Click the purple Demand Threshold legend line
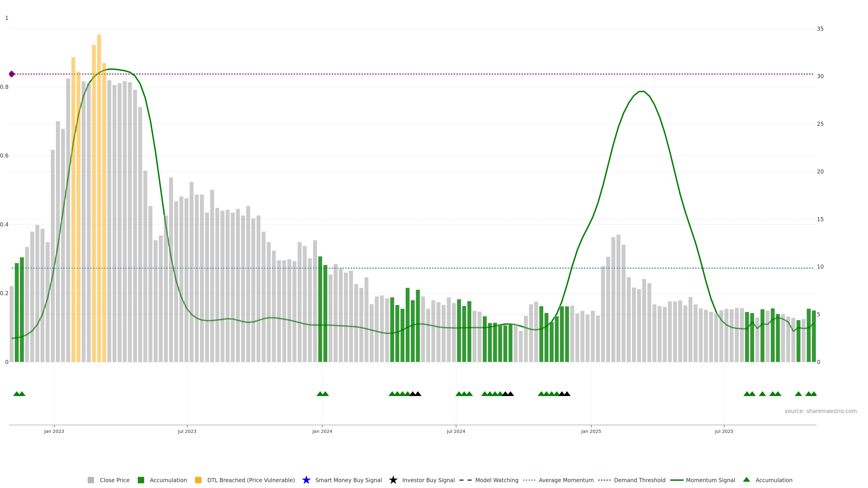This screenshot has width=868, height=488. coord(604,480)
